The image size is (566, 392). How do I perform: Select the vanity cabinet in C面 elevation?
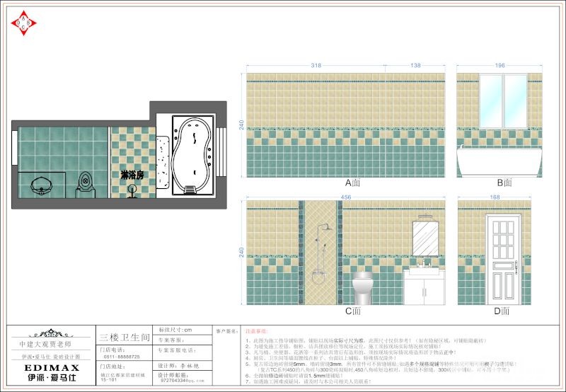tap(424, 287)
